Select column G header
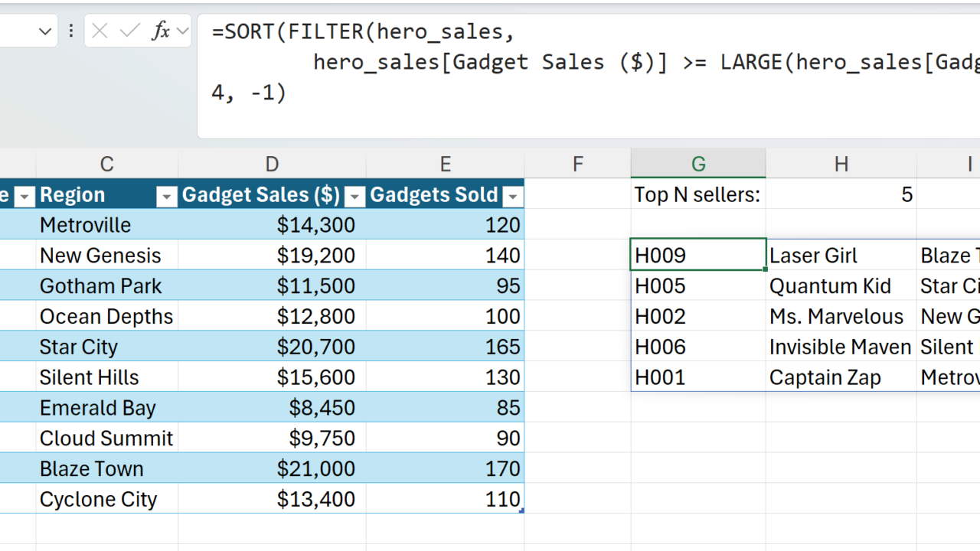 tap(698, 164)
